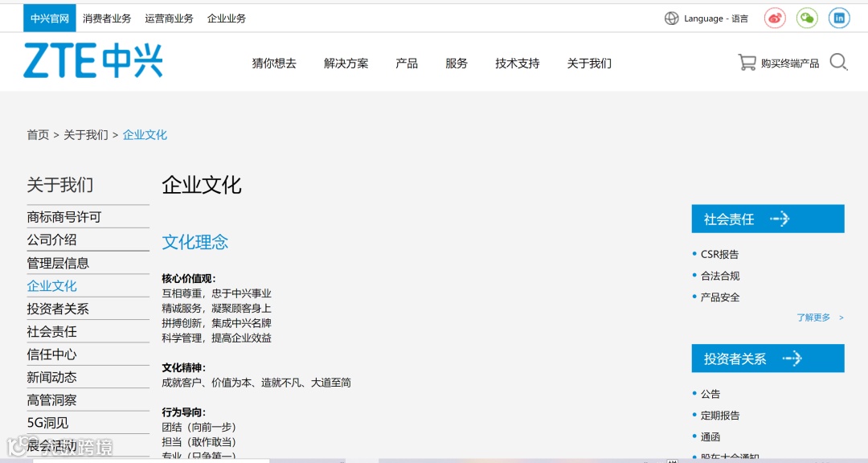Image resolution: width=868 pixels, height=463 pixels.
Task: Open the 解决方案 navigation menu
Action: tap(346, 64)
